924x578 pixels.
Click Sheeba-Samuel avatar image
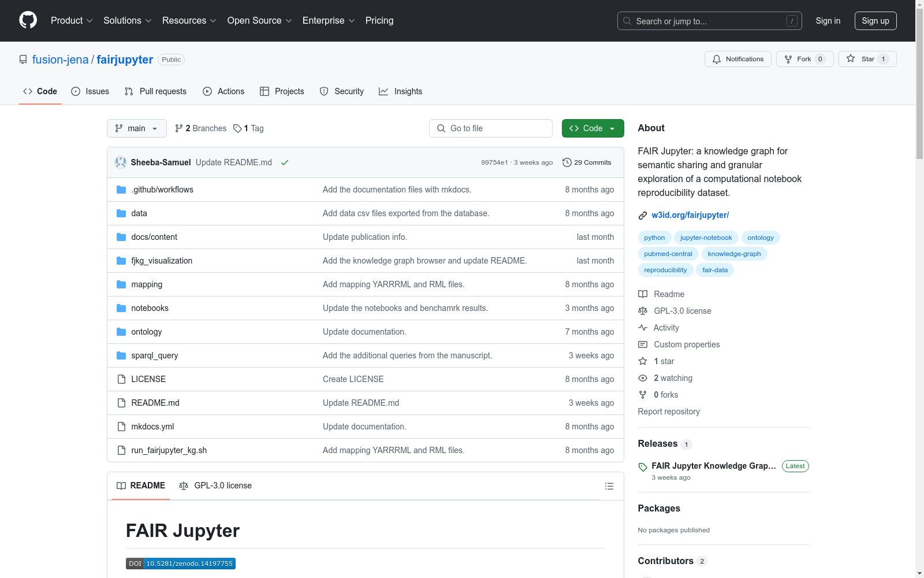(x=121, y=162)
